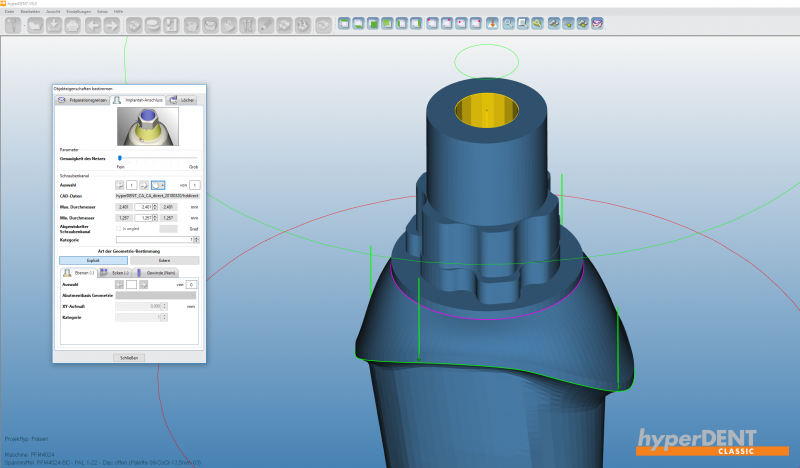The height and width of the screenshot is (468, 800).
Task: Click the plain magnifier zoom icon
Action: [x=508, y=23]
